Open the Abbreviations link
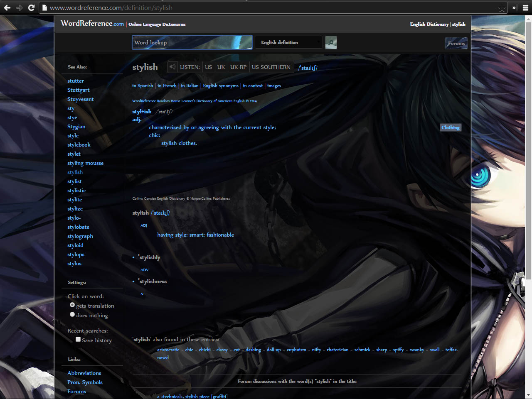Viewport: 532px width, 399px height. click(x=84, y=373)
